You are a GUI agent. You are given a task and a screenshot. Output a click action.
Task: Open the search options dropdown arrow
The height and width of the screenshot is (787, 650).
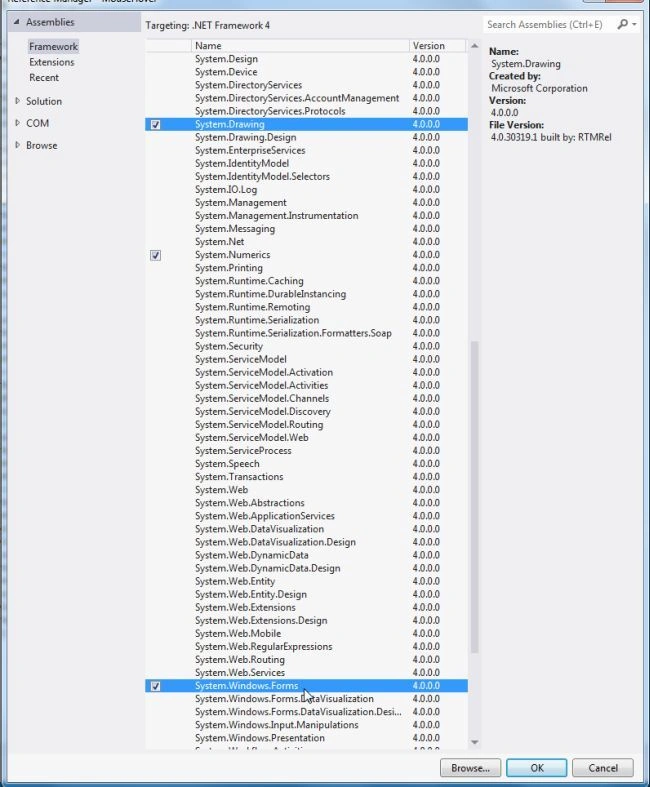pyautogui.click(x=634, y=24)
